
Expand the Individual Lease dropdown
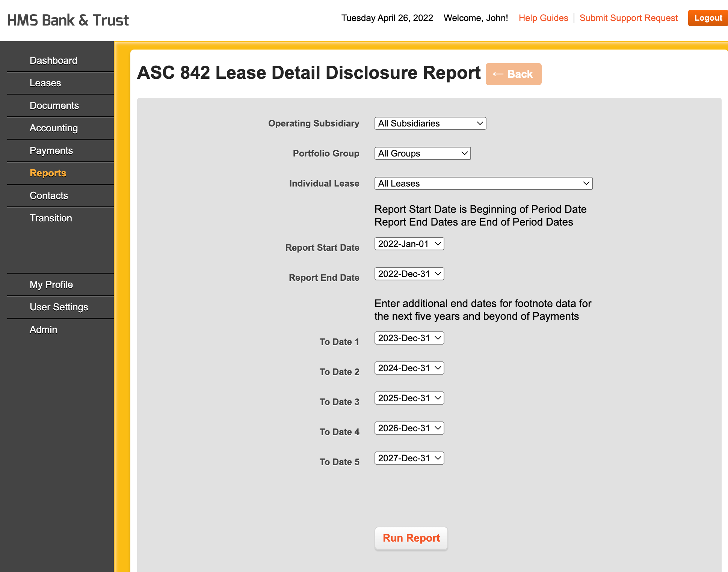pyautogui.click(x=483, y=184)
